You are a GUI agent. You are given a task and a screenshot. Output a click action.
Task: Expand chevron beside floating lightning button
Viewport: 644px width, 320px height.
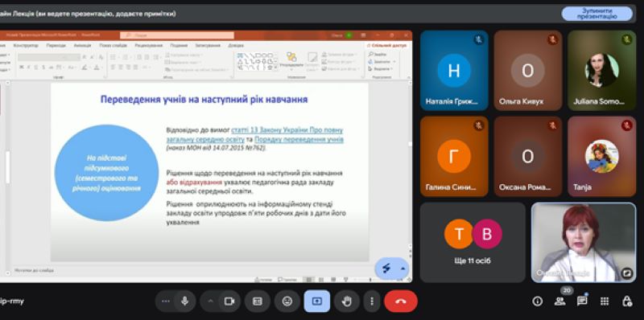403,269
